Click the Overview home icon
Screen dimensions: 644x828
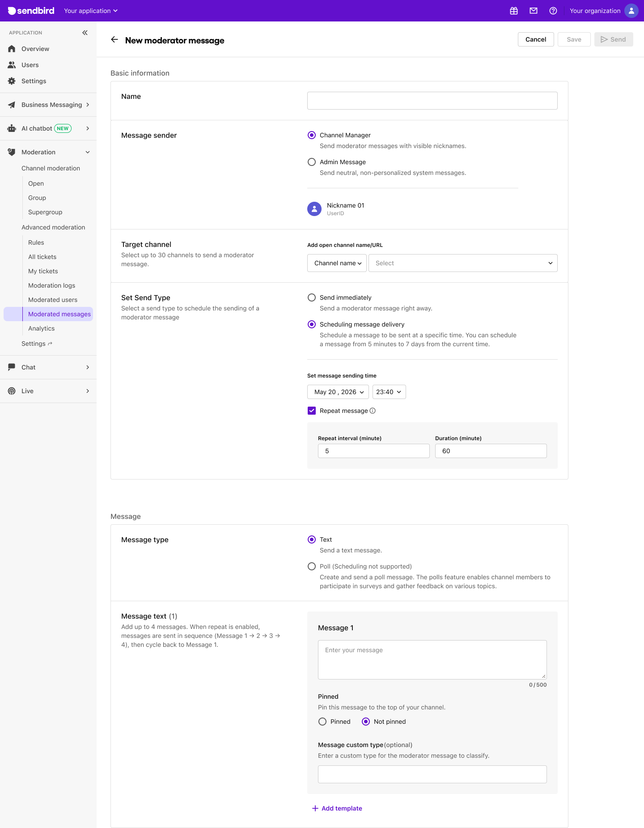coord(12,49)
